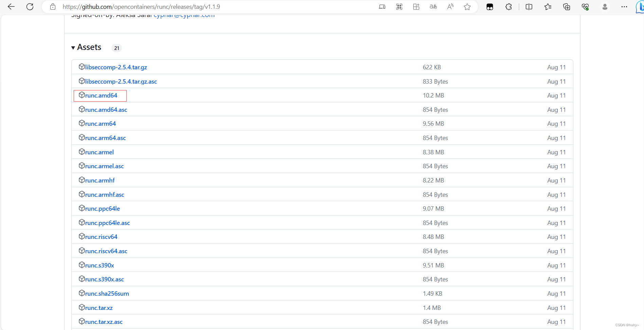Open Settings and more menu

pyautogui.click(x=624, y=7)
